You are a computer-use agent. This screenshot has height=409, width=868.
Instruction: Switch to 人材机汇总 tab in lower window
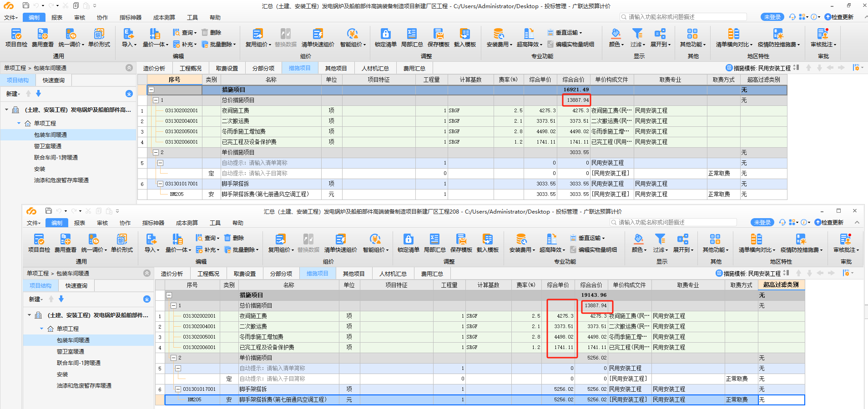[x=393, y=274]
